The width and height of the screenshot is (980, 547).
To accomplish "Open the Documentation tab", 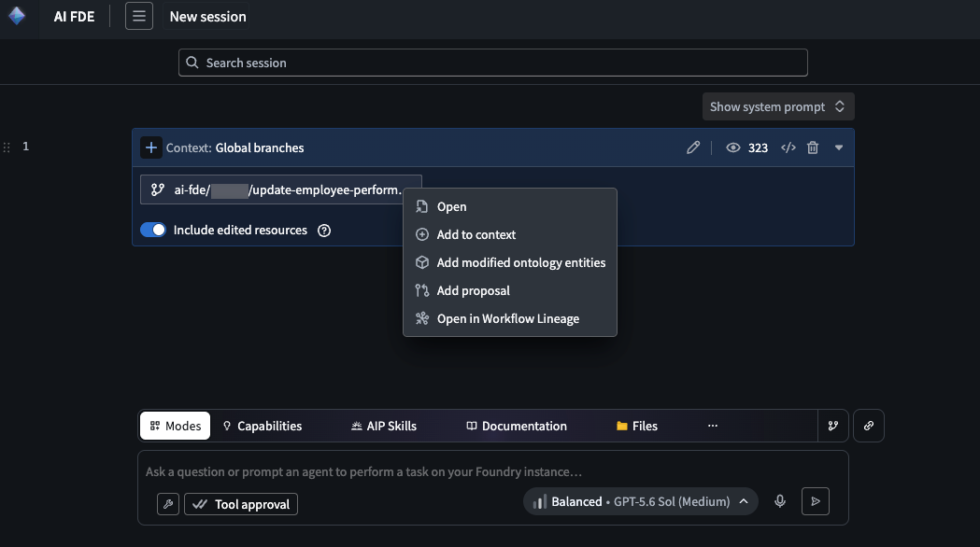I will coord(517,426).
